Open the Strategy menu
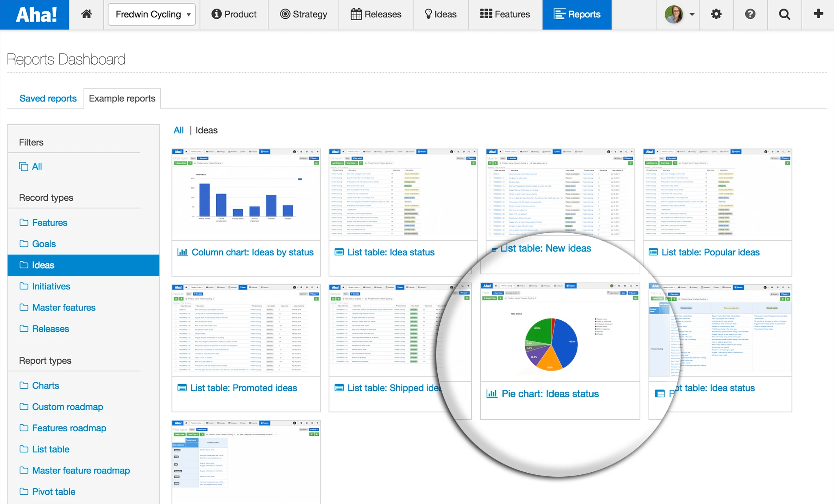The width and height of the screenshot is (834, 504). [x=303, y=14]
